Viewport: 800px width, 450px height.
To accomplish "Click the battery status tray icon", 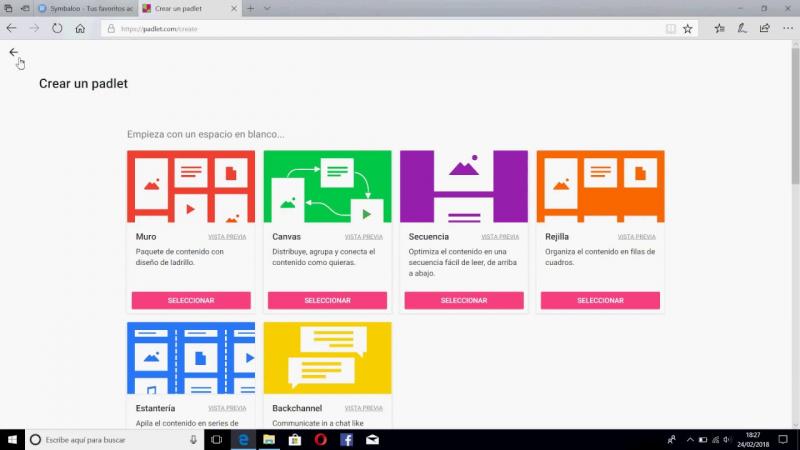I will pyautogui.click(x=703, y=439).
